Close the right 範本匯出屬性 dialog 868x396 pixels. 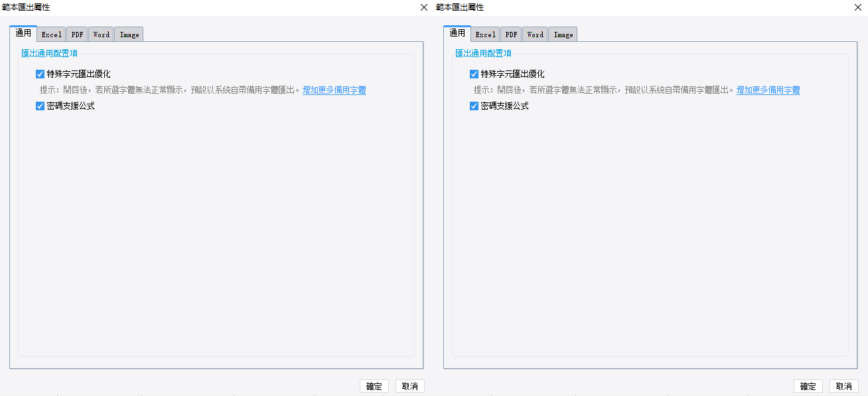pos(858,7)
